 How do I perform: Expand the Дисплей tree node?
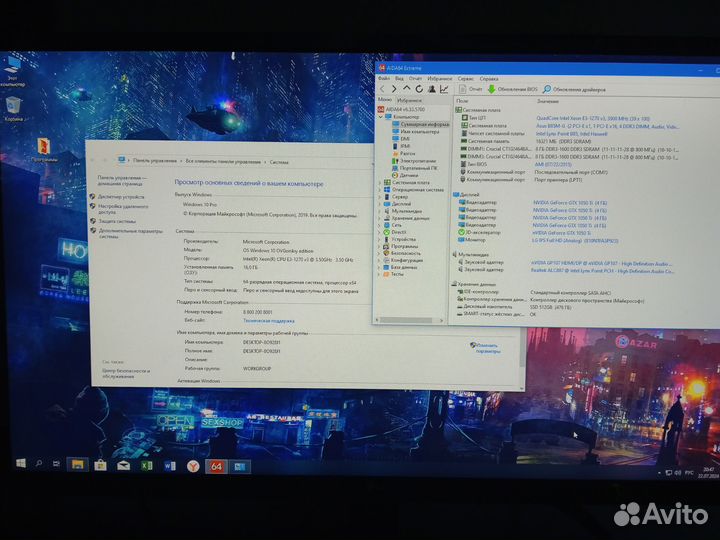coord(380,203)
